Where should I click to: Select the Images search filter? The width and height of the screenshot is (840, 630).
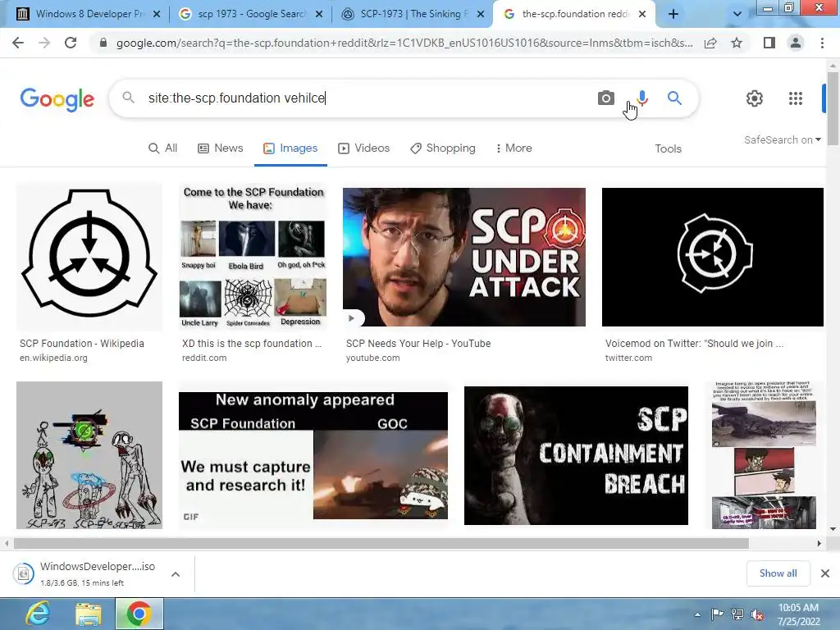pos(290,148)
